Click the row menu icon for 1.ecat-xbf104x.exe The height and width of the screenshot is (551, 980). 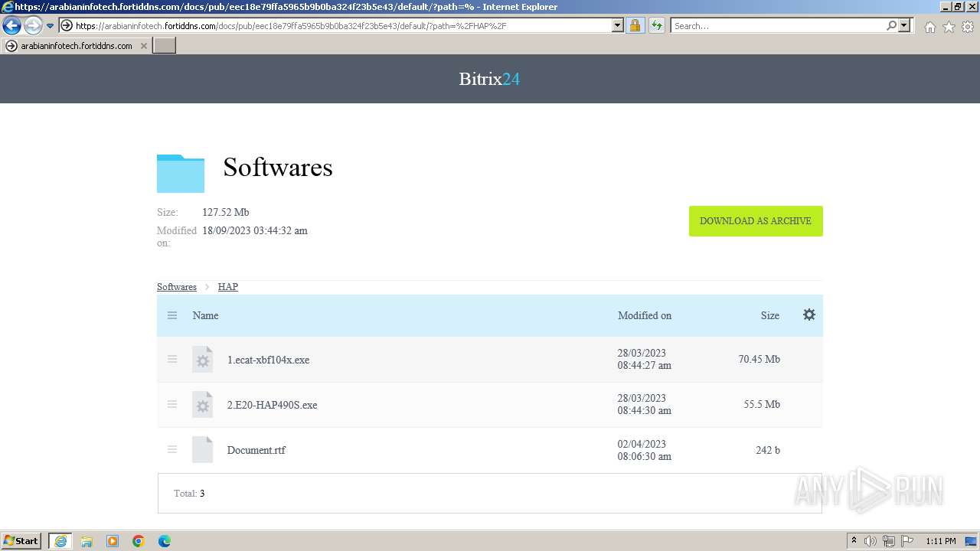(172, 359)
